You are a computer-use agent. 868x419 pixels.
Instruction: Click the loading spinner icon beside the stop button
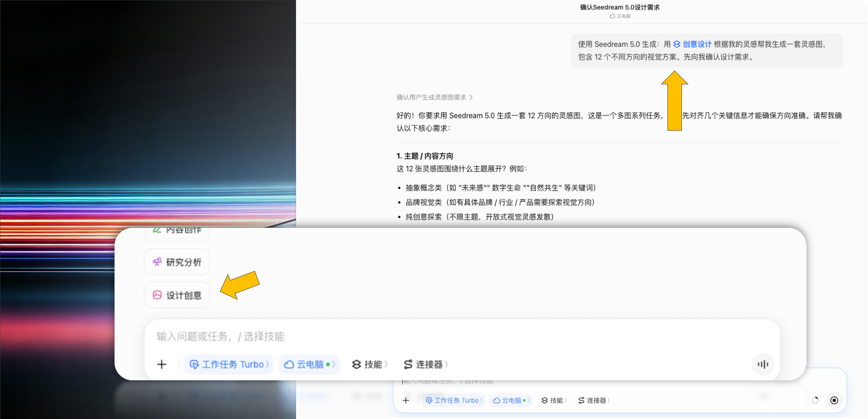click(x=815, y=400)
